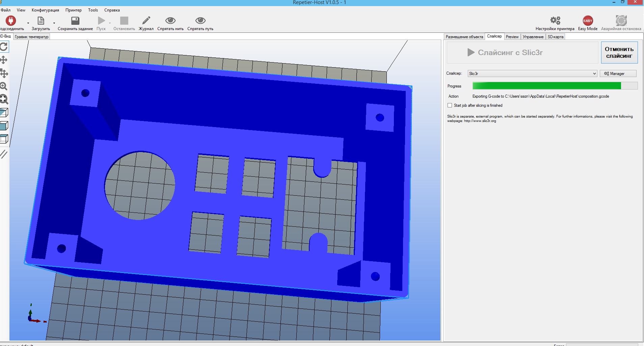644x346 pixels.
Task: Click the zoom-in magnifier tool
Action: pos(4,86)
